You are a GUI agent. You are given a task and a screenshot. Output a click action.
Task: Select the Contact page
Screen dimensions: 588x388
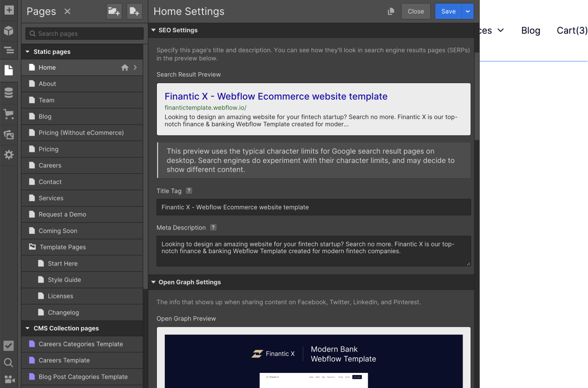(82, 182)
